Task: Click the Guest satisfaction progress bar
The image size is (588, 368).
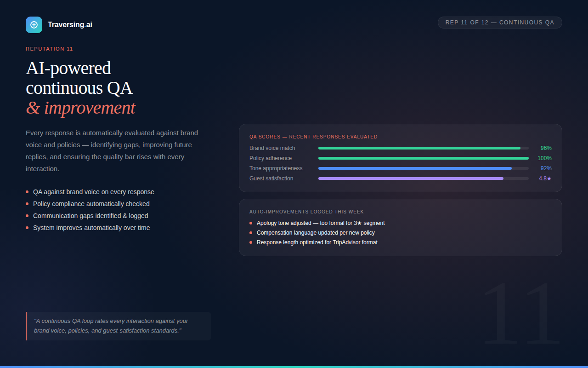Action: pos(424,178)
